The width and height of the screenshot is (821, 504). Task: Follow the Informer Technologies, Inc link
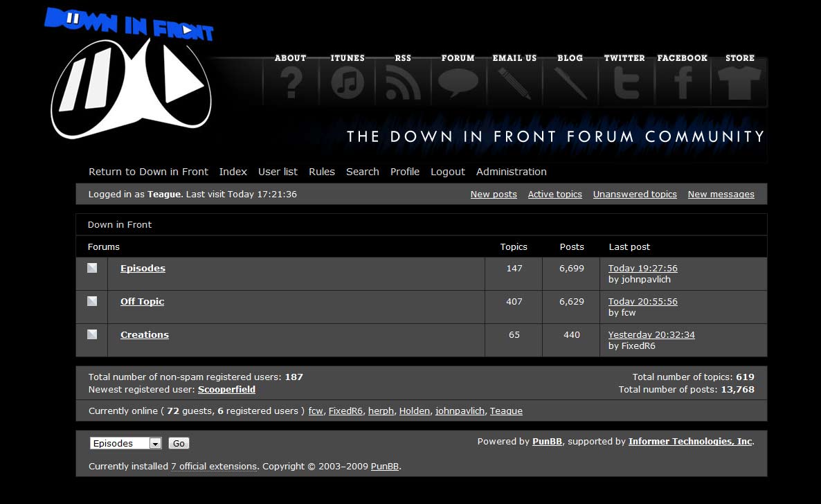tap(690, 441)
